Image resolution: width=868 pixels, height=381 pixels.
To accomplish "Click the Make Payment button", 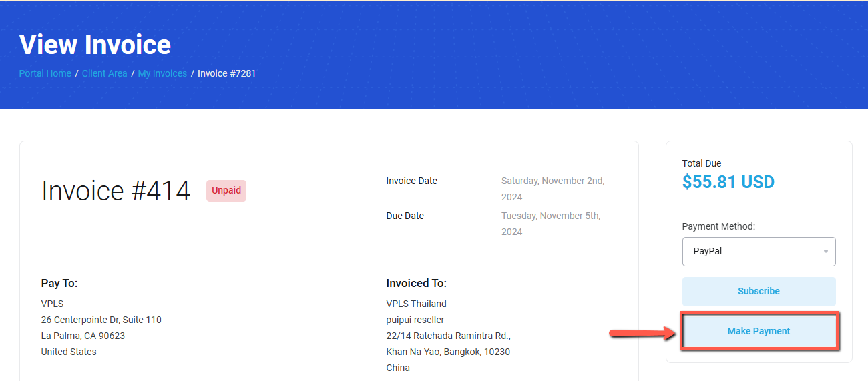I will point(758,331).
